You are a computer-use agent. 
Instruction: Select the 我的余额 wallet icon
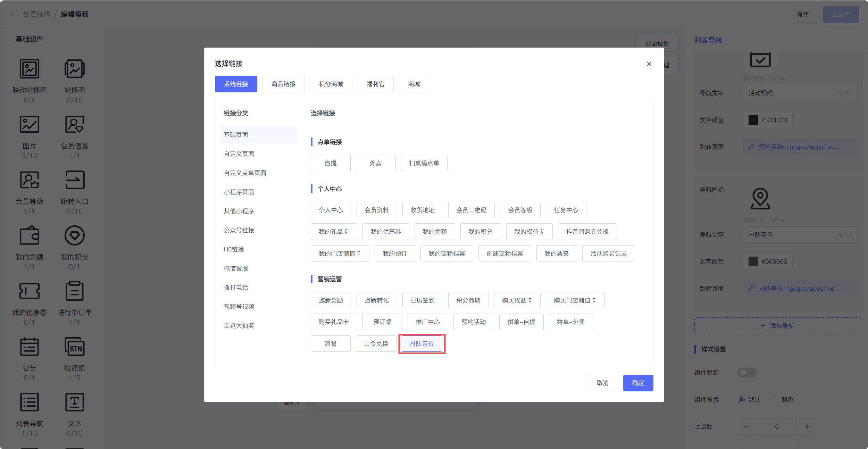click(30, 235)
